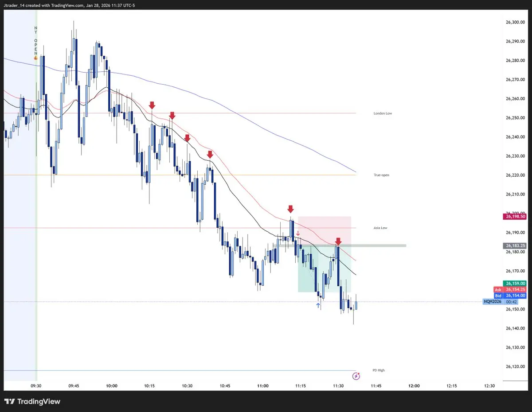Viewport: 532px width, 412px height.
Task: Click the 10:45 time axis label
Action: pos(225,386)
